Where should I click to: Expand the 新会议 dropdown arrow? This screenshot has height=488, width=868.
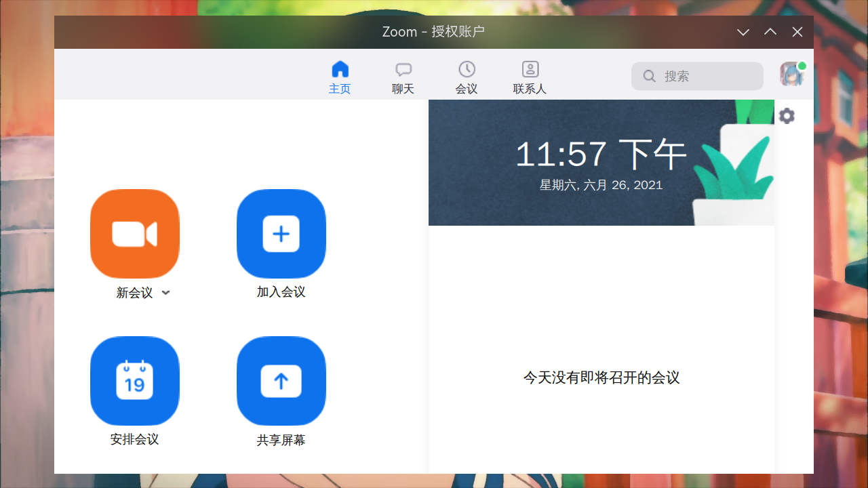click(166, 293)
